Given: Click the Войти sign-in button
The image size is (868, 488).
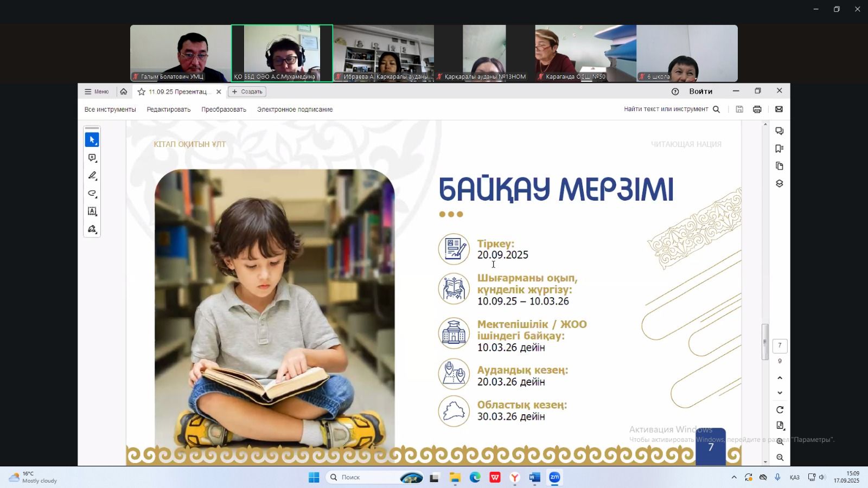Looking at the screenshot, I should click(700, 92).
